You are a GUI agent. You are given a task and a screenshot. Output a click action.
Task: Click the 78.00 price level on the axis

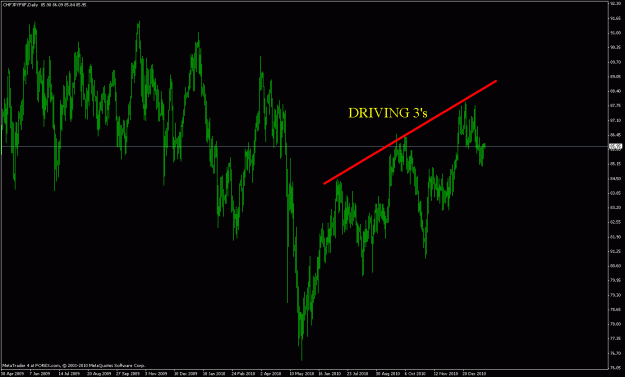tap(615, 324)
